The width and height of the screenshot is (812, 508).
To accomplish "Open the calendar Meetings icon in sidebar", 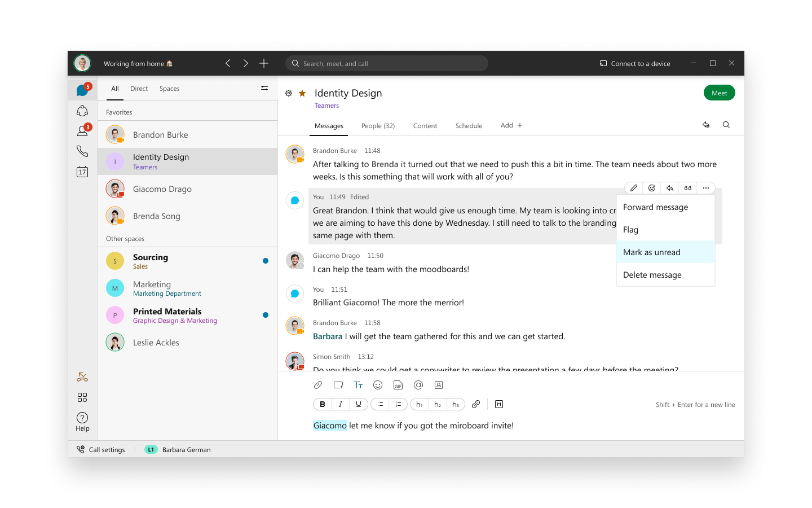I will 82,172.
